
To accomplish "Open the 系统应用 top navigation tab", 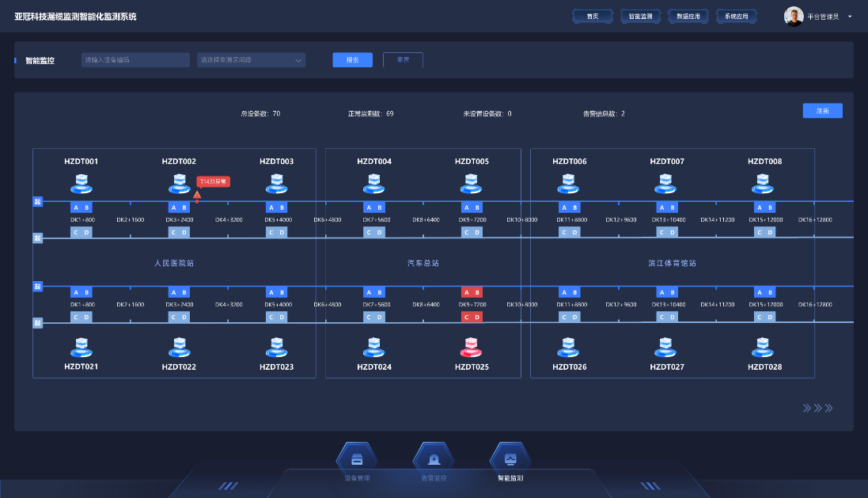I will 736,17.
